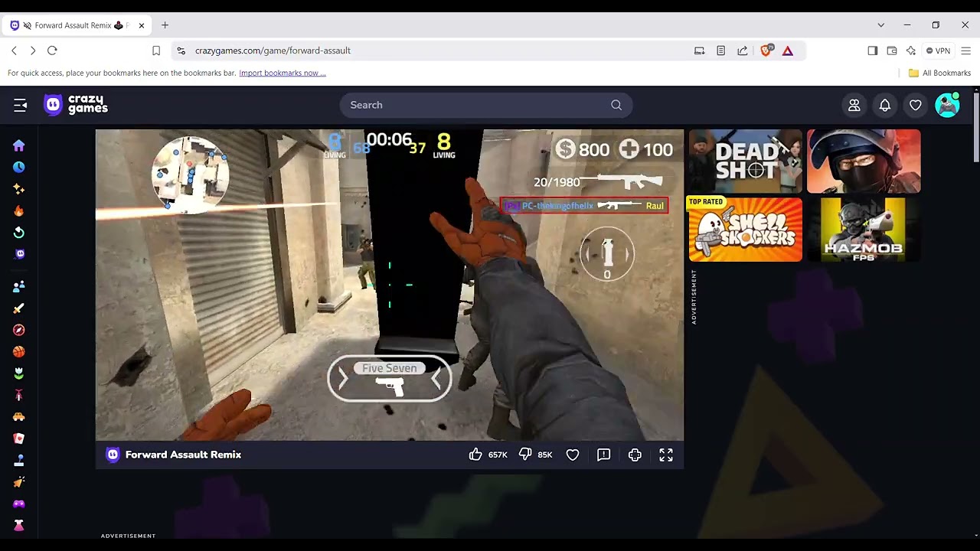Open Basketball icon in sidebar
The width and height of the screenshot is (980, 551).
click(19, 352)
